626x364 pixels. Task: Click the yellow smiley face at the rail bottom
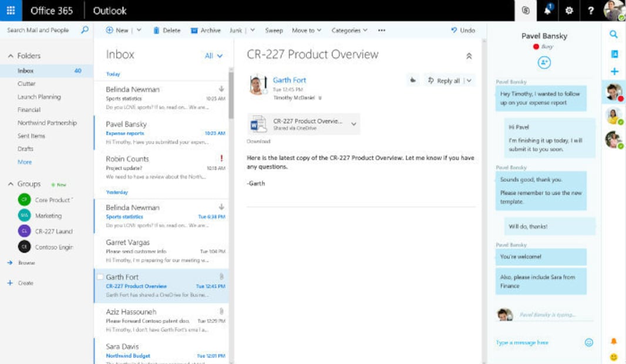click(614, 356)
